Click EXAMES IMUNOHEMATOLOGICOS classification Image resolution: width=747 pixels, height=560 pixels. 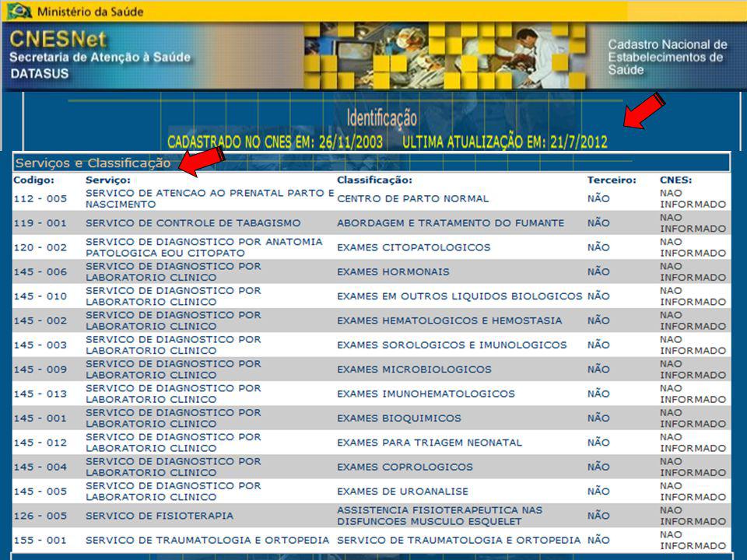point(426,394)
